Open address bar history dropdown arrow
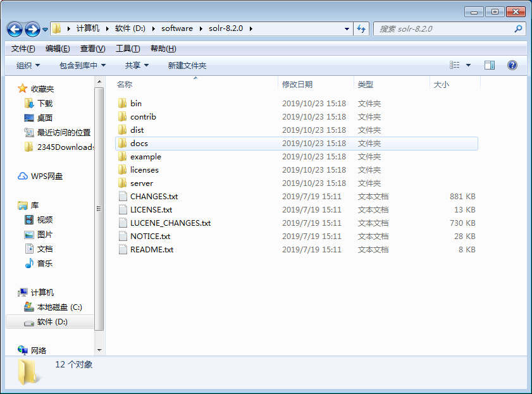 (x=347, y=29)
